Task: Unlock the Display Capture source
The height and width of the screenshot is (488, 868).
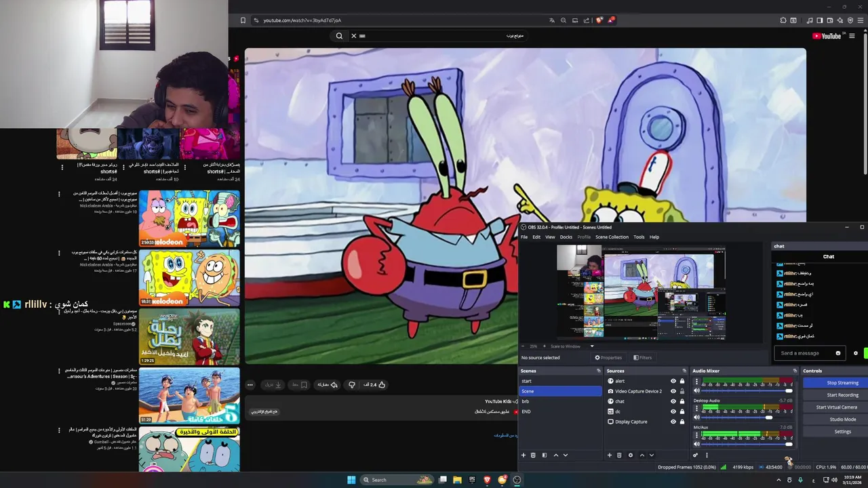Action: click(x=682, y=422)
